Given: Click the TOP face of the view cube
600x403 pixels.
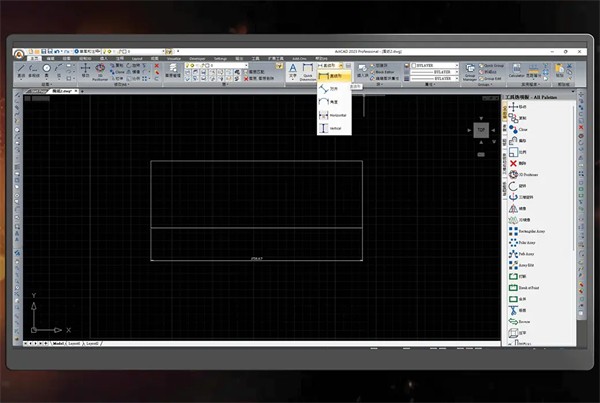Looking at the screenshot, I should coord(481,130).
